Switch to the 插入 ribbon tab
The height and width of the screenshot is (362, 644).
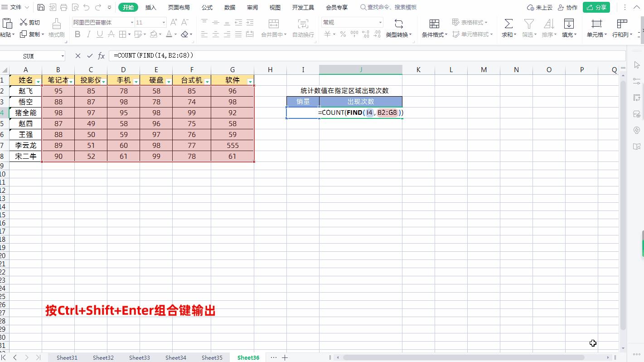tap(150, 7)
